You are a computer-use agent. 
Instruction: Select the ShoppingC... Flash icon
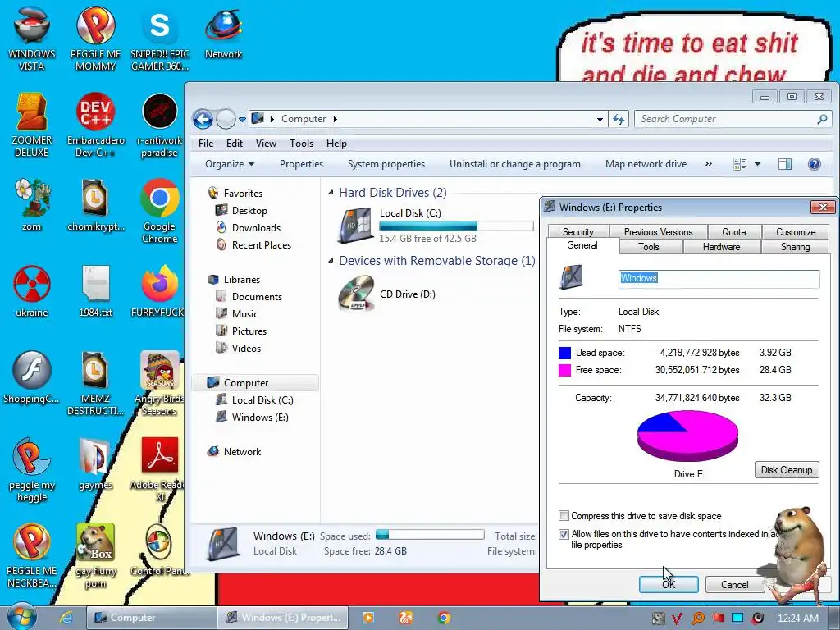click(32, 377)
